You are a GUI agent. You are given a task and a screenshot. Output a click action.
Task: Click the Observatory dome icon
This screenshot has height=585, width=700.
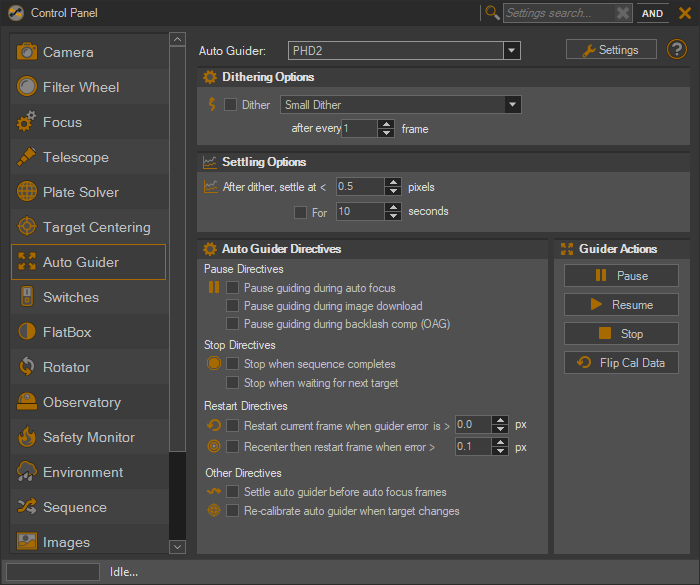(27, 401)
